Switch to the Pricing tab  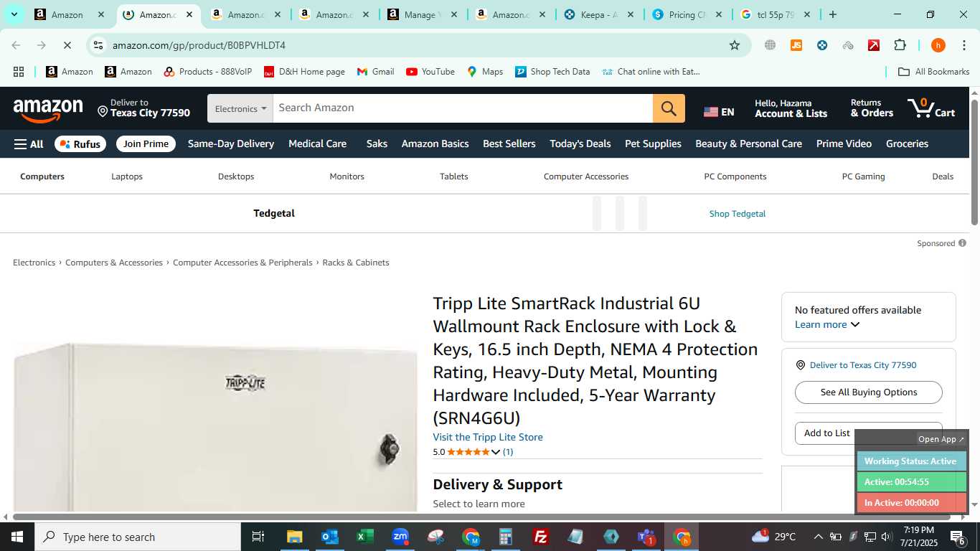click(x=687, y=14)
